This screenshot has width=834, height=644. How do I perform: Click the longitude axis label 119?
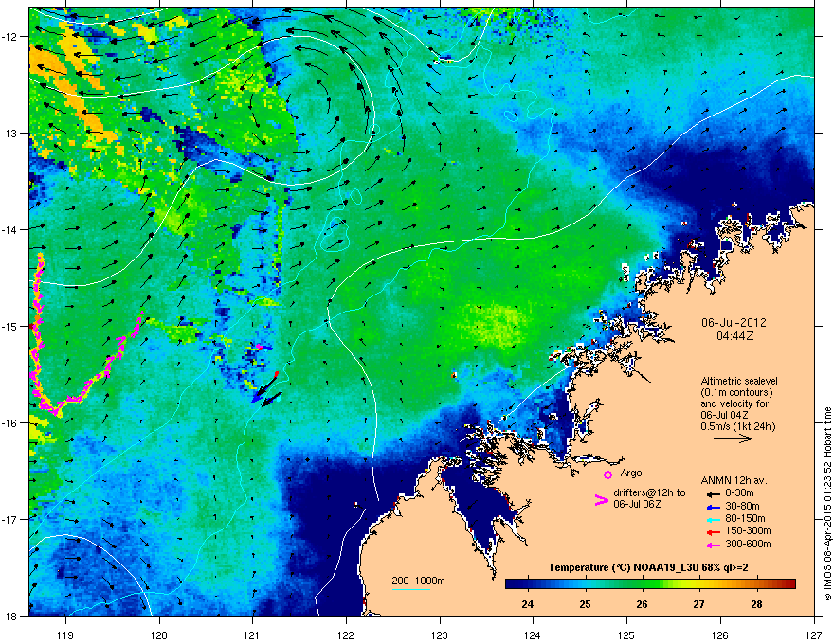click(x=65, y=635)
